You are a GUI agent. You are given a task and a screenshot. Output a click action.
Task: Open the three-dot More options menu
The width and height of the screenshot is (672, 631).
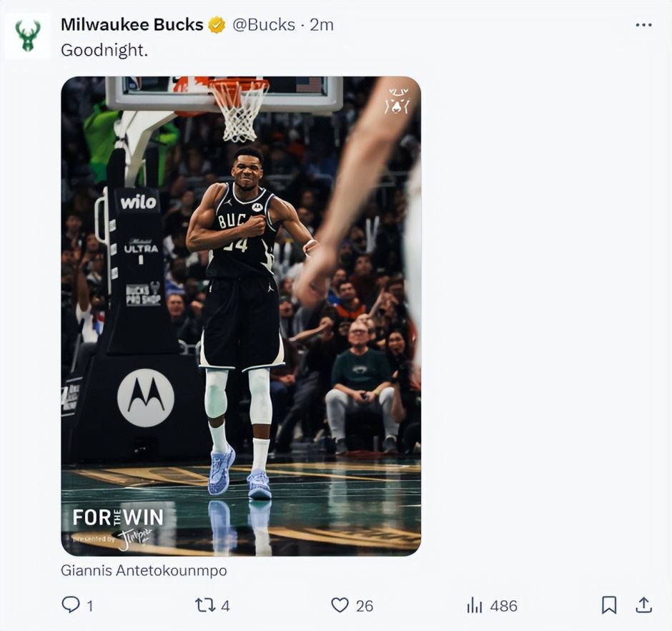point(643,24)
